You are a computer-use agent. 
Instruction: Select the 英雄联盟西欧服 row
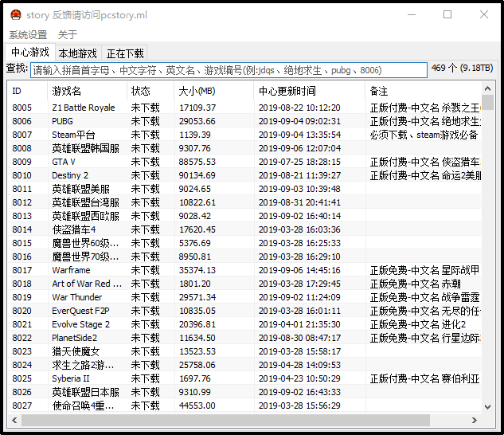[244, 216]
